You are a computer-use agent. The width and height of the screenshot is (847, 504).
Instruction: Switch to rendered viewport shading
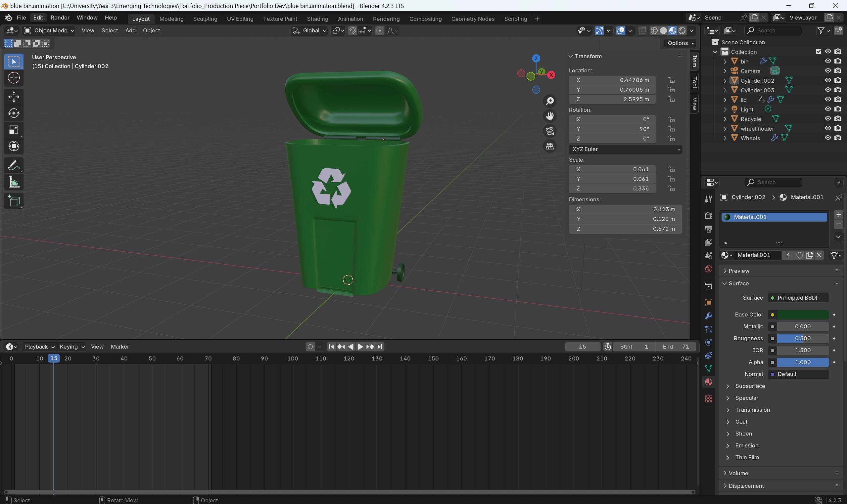[x=682, y=30]
